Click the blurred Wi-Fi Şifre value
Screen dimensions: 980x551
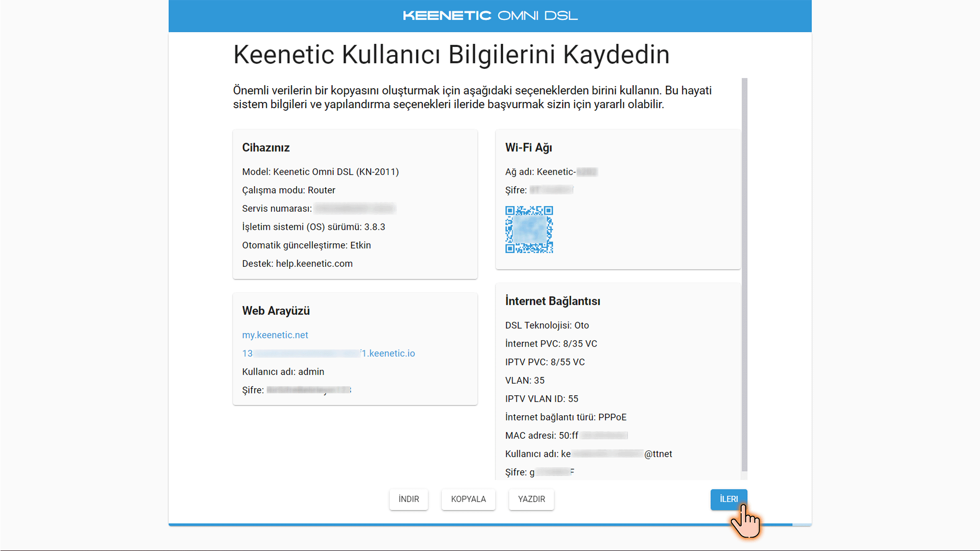[x=551, y=190]
